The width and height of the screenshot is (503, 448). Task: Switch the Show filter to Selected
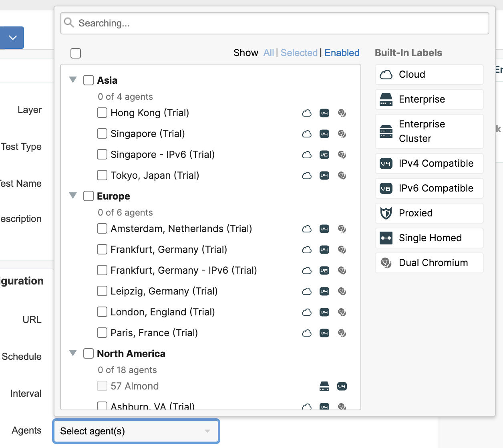(x=299, y=53)
